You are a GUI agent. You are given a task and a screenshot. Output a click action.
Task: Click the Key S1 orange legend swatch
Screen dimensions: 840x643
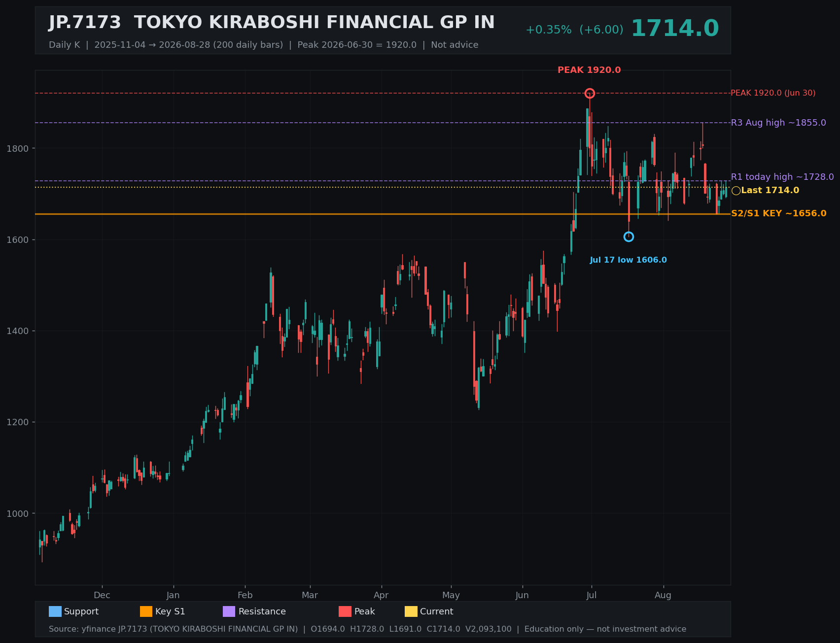click(x=146, y=611)
